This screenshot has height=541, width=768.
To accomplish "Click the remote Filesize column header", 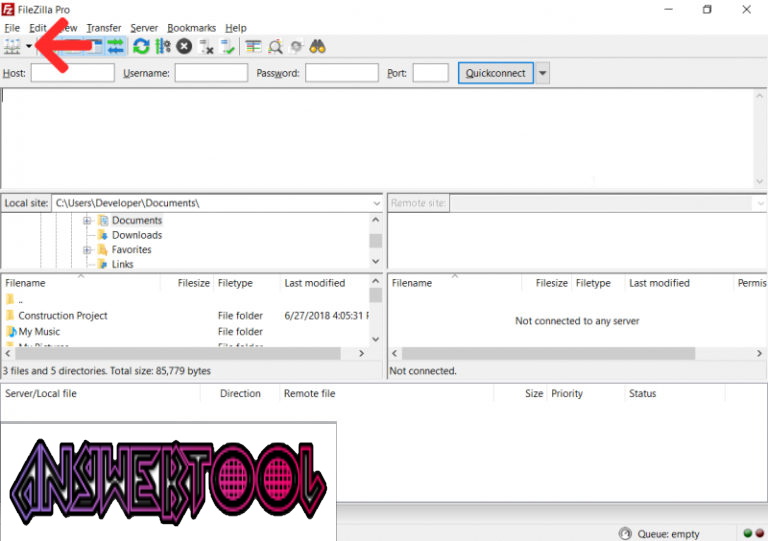I will [x=552, y=283].
